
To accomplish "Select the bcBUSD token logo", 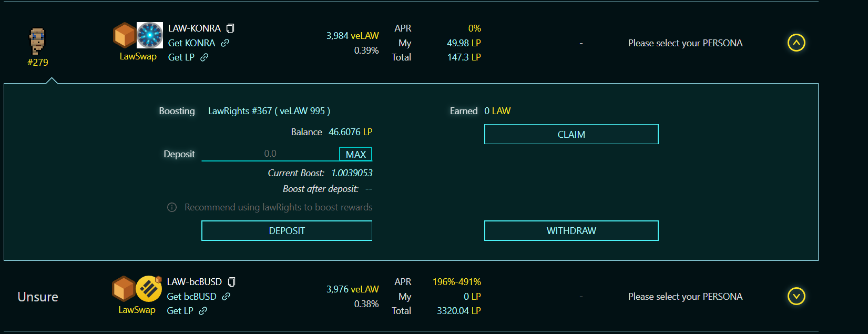I will (149, 289).
